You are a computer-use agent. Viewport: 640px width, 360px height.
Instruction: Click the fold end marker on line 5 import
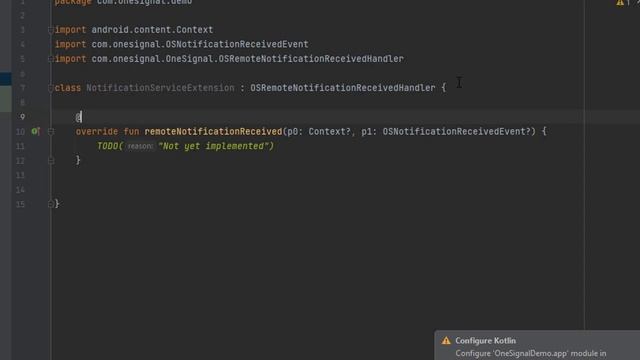coord(51,59)
